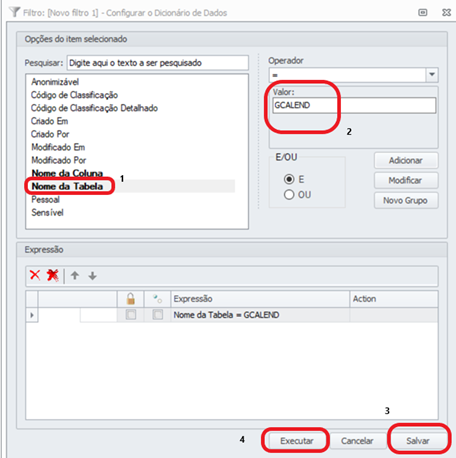Open the Operador dropdown arrow
Viewport: 456px width, 458px height.
[432, 75]
